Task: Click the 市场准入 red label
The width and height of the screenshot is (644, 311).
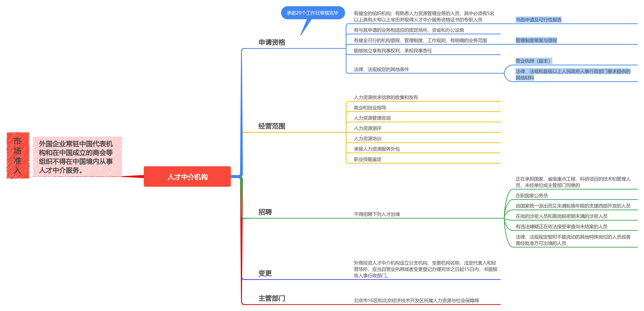Action: pyautogui.click(x=18, y=155)
